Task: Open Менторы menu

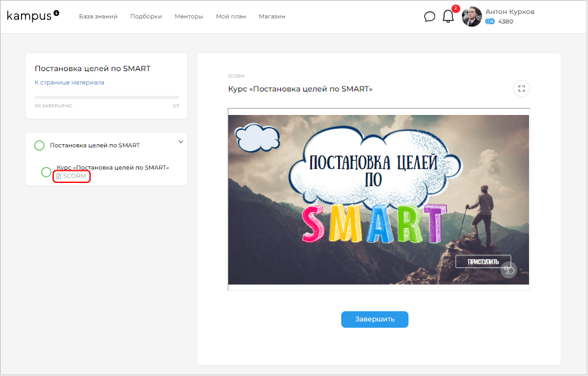Action: coord(188,17)
